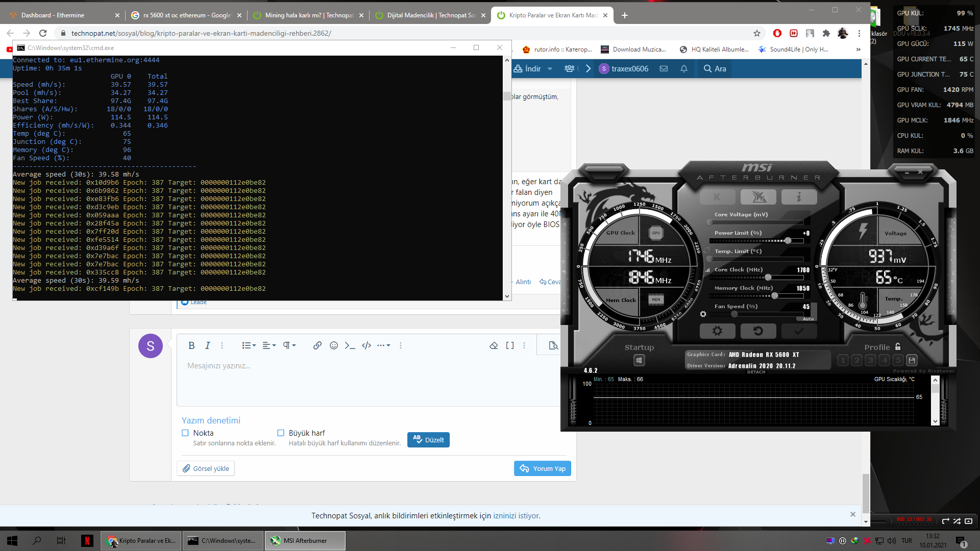Viewport: 980px width, 551px height.
Task: Click the Yorum Yap button
Action: pos(542,468)
